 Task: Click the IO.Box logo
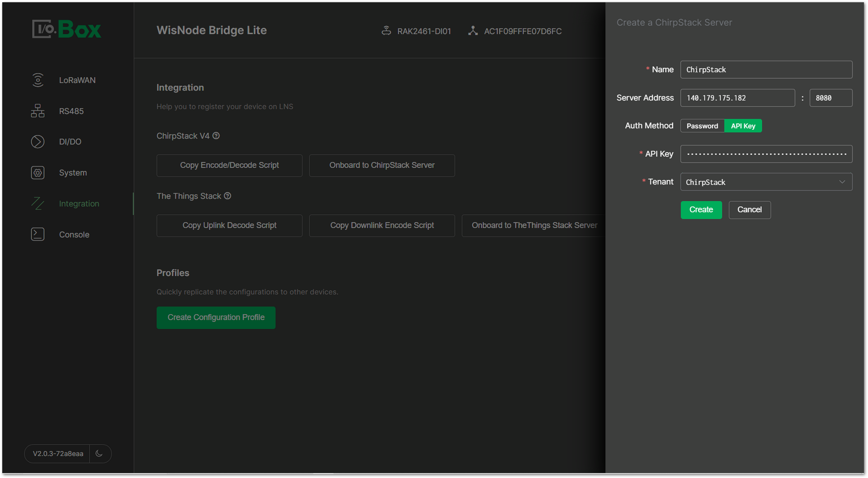coord(66,29)
